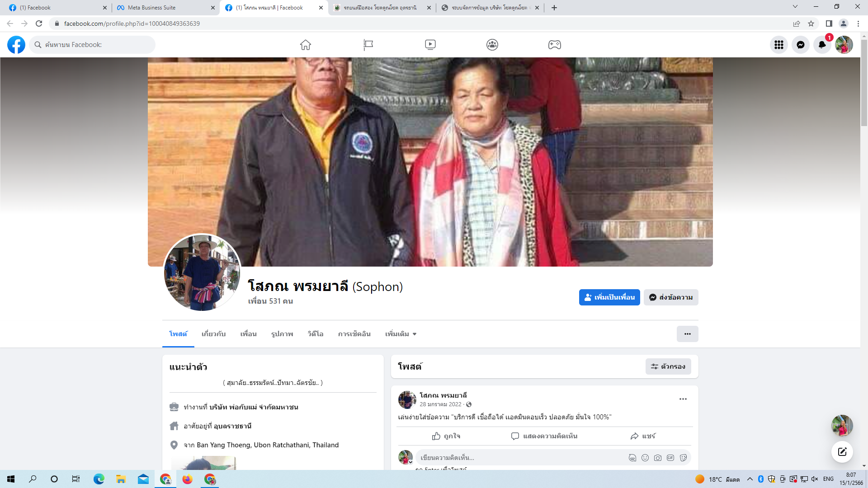Image resolution: width=868 pixels, height=488 pixels.
Task: Open Facebook Watch video icon
Action: [430, 45]
